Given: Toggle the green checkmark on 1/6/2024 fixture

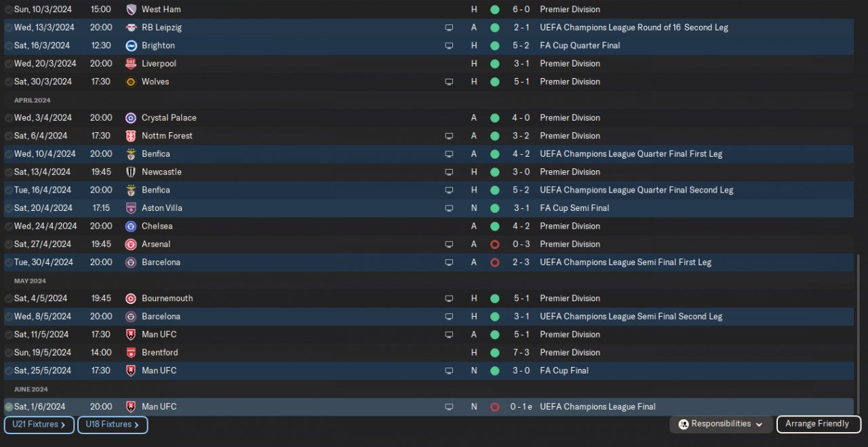Looking at the screenshot, I should click(x=9, y=407).
